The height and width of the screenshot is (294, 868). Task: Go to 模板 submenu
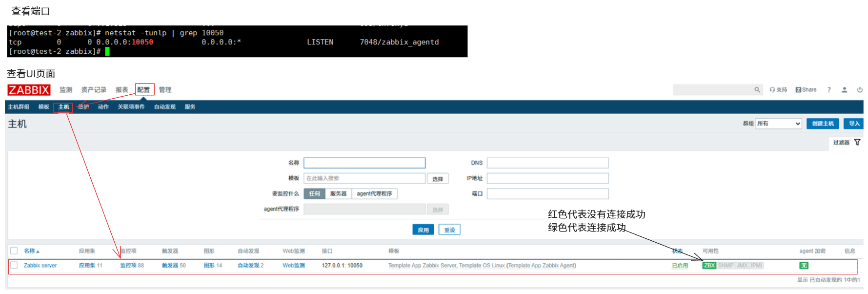44,107
